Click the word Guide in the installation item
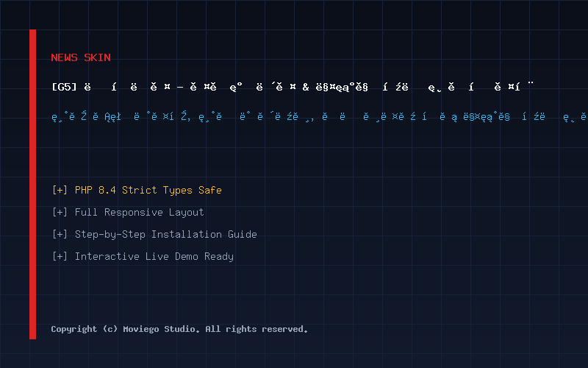The image size is (588, 368). (x=243, y=234)
